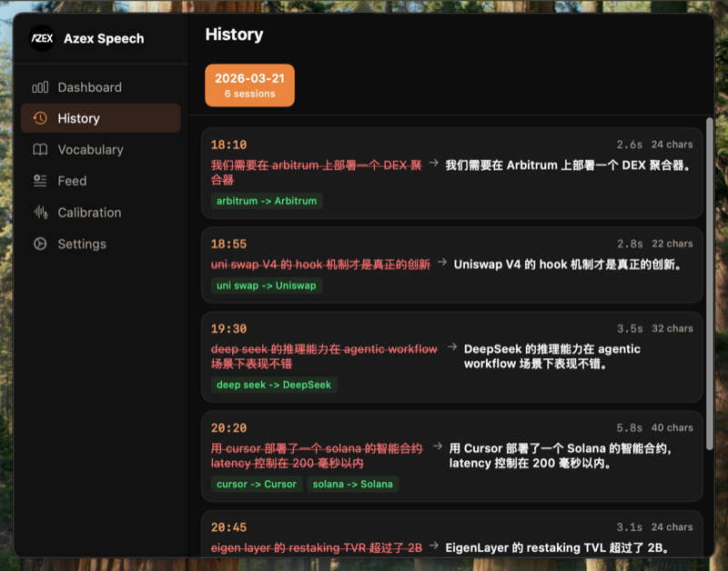
Task: Click the uni swap -> Uniswap tag
Action: tap(266, 285)
